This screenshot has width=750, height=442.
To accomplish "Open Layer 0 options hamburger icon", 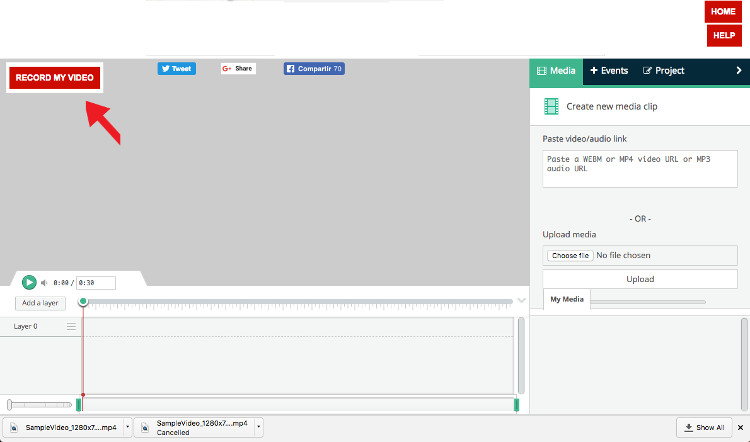I will click(71, 327).
